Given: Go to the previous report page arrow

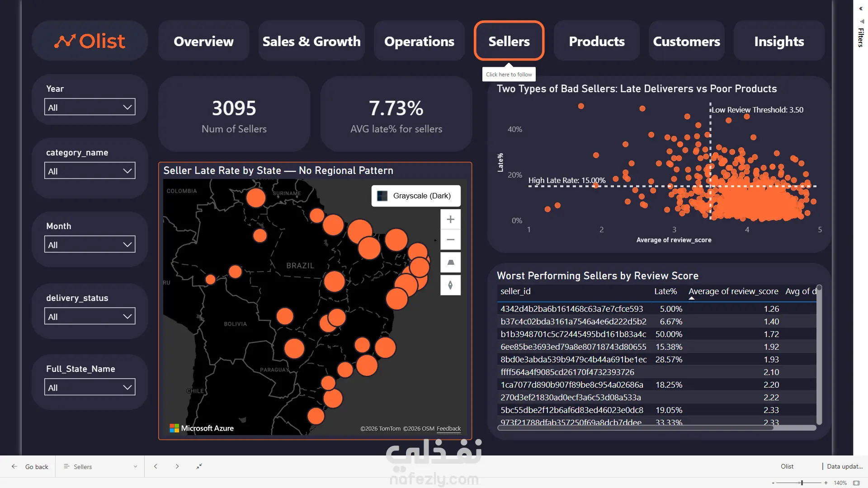Looking at the screenshot, I should coord(156,466).
